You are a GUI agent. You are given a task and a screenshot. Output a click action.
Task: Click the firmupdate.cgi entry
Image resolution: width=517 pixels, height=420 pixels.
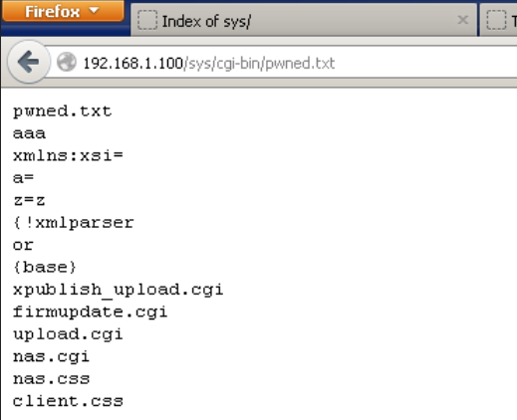(x=90, y=313)
